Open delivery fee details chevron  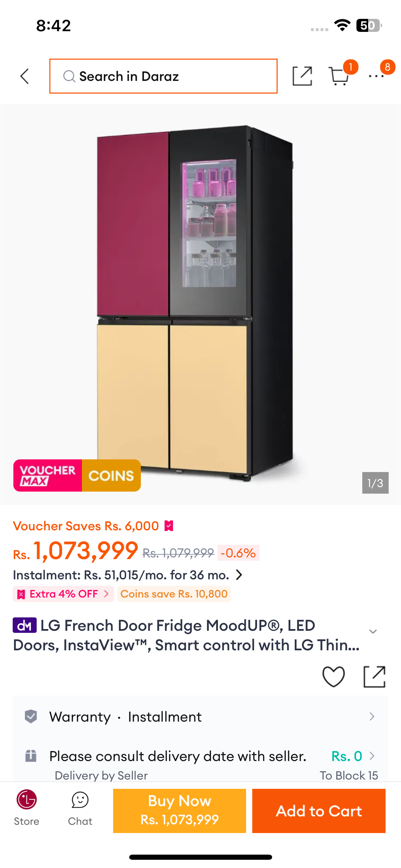click(372, 756)
